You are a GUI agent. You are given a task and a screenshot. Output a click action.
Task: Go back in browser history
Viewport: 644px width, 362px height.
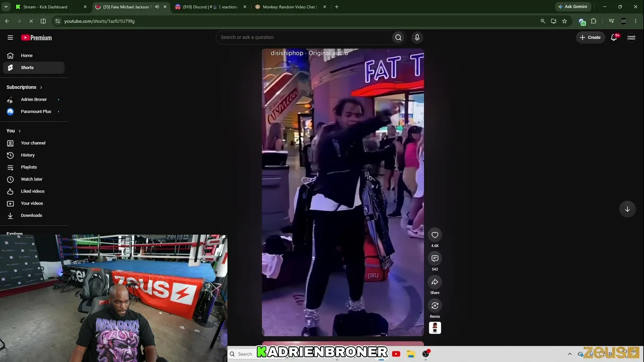click(x=7, y=21)
